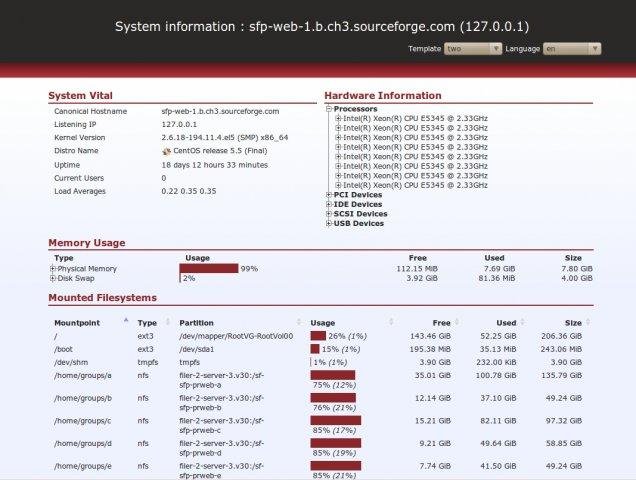This screenshot has width=636, height=480.
Task: Expand the USB Devices node
Action: click(329, 223)
